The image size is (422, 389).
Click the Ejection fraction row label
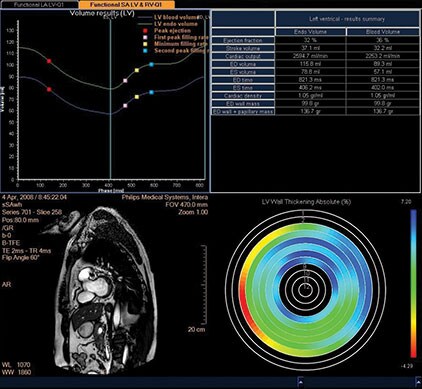(x=243, y=40)
